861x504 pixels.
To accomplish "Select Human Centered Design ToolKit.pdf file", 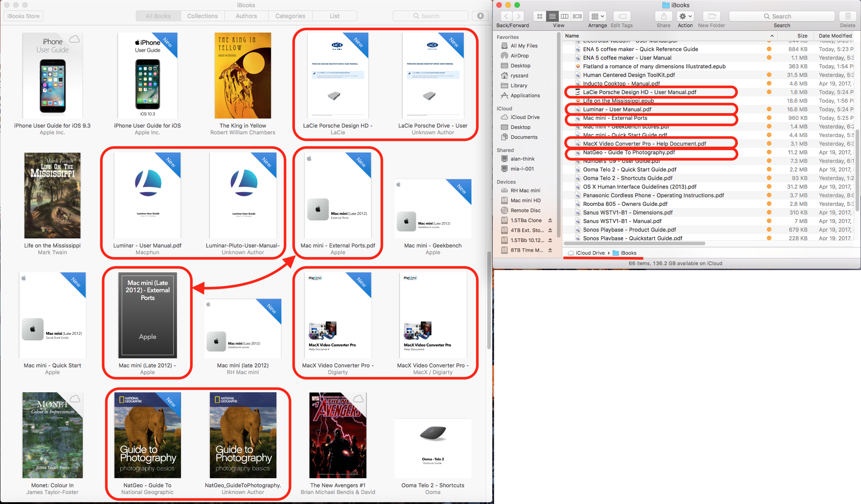I will [629, 75].
